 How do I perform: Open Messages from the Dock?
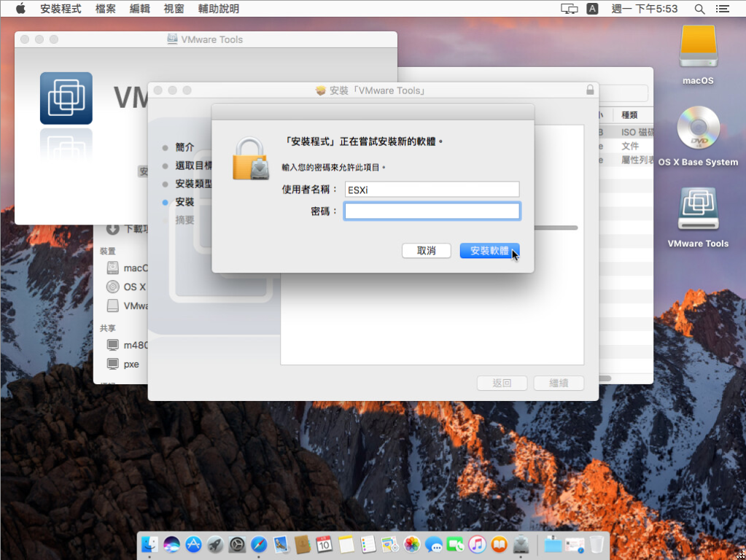[x=434, y=544]
